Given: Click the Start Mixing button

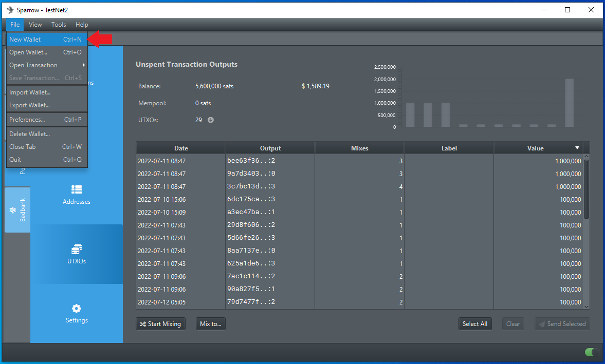Looking at the screenshot, I should click(x=160, y=324).
